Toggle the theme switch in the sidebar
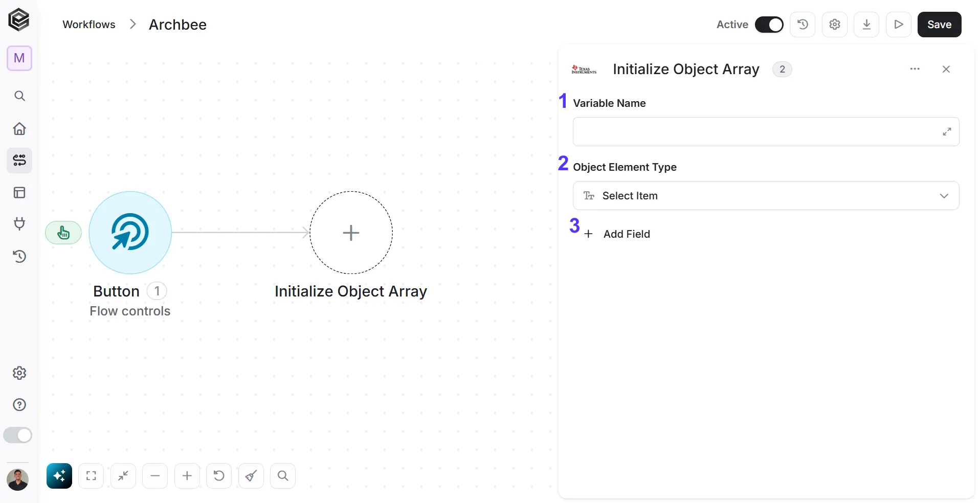The width and height of the screenshot is (980, 503). (18, 436)
